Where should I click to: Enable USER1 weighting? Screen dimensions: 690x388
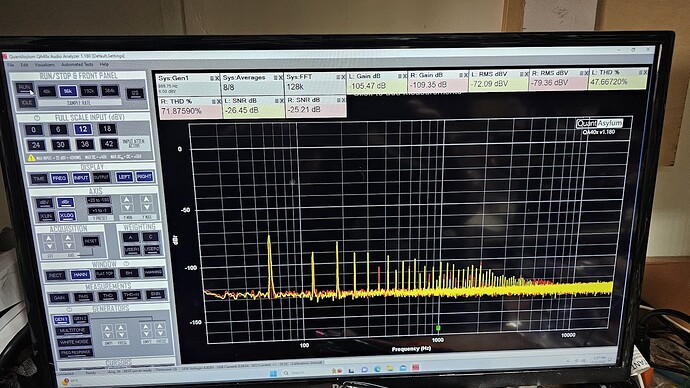[132, 249]
